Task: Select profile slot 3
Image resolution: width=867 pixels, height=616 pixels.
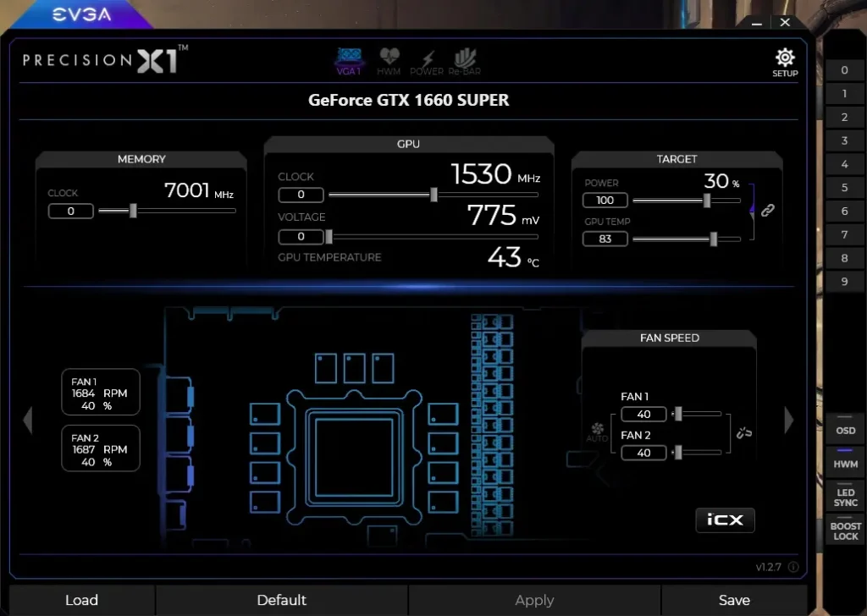Action: pyautogui.click(x=844, y=141)
